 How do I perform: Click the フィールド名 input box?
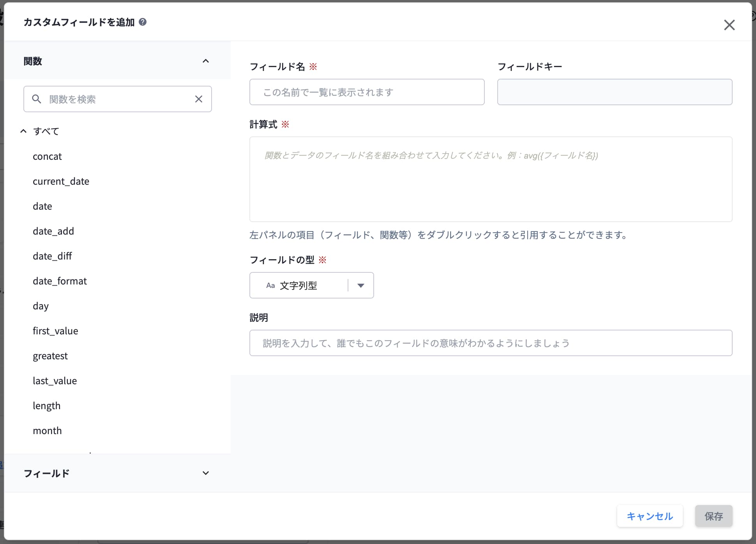[367, 92]
